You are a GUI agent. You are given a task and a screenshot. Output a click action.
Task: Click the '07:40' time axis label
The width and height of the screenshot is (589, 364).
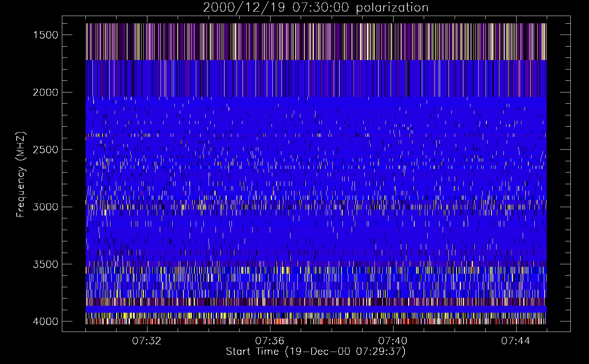coord(393,341)
